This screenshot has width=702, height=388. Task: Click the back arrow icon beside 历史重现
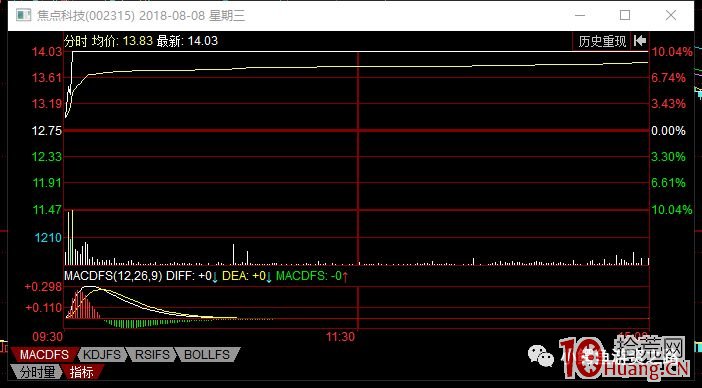[640, 41]
